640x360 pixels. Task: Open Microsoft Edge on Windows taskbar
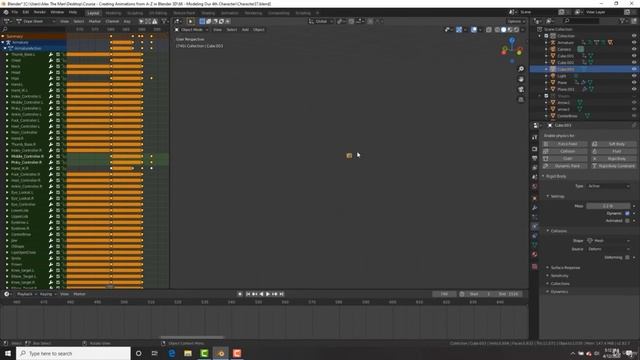point(171,353)
